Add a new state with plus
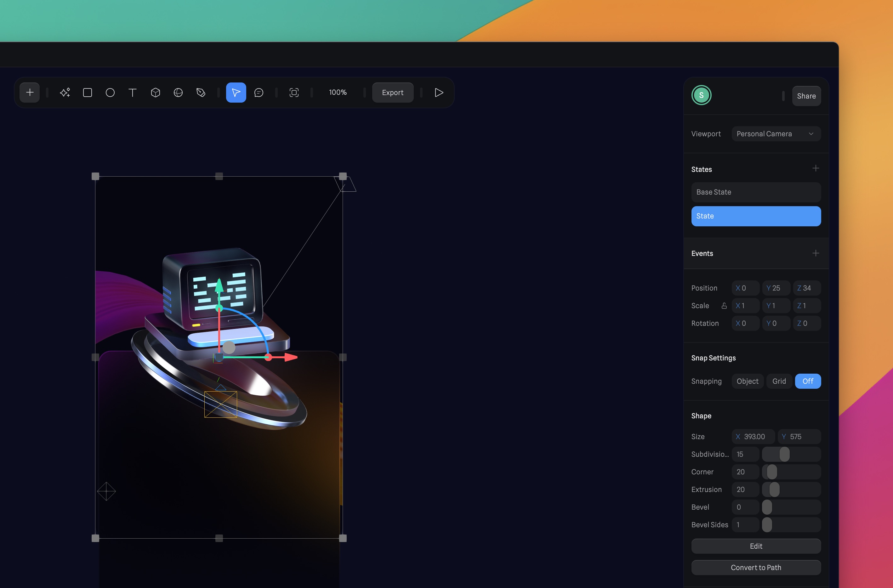The height and width of the screenshot is (588, 893). [x=815, y=168]
